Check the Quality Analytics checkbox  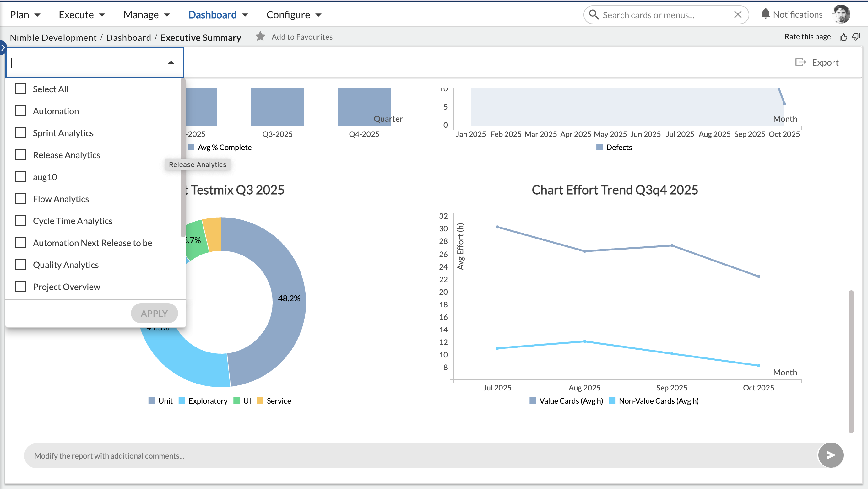[x=20, y=265]
